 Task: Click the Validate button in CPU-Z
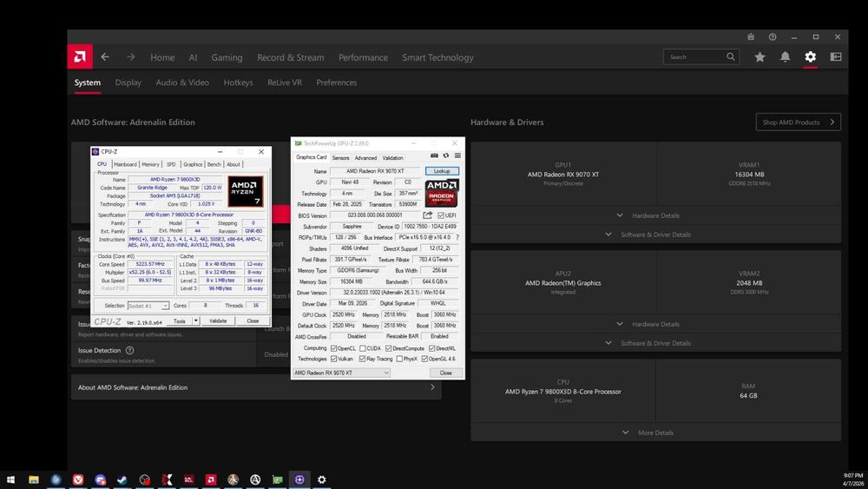(x=218, y=320)
